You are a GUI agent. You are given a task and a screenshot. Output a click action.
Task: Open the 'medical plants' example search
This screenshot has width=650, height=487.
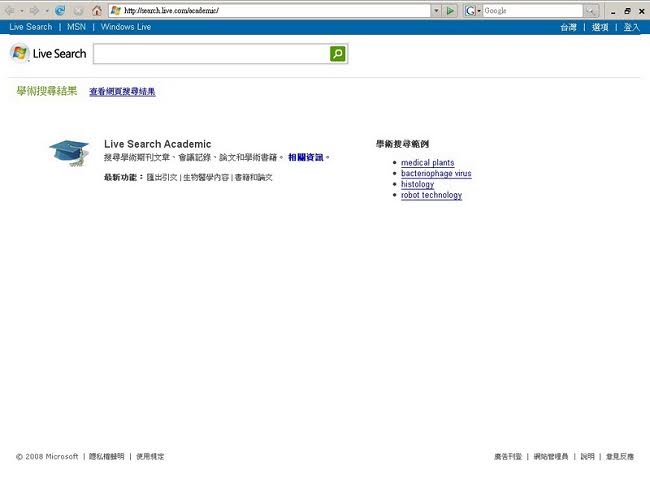[x=427, y=162]
